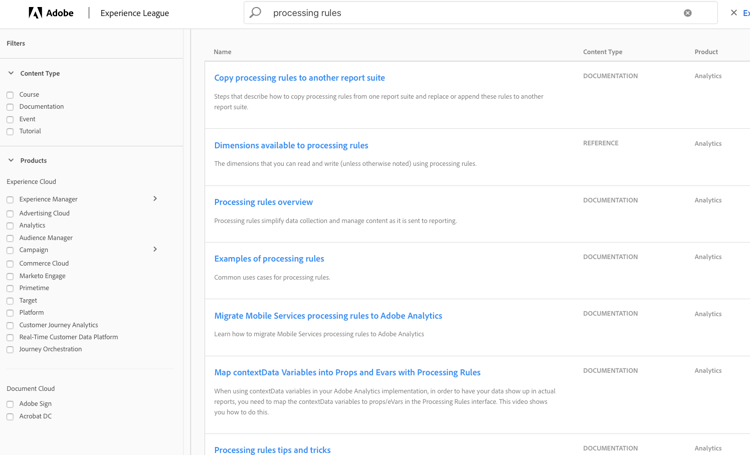Collapse the Products filter section
The height and width of the screenshot is (455, 750).
(x=11, y=160)
